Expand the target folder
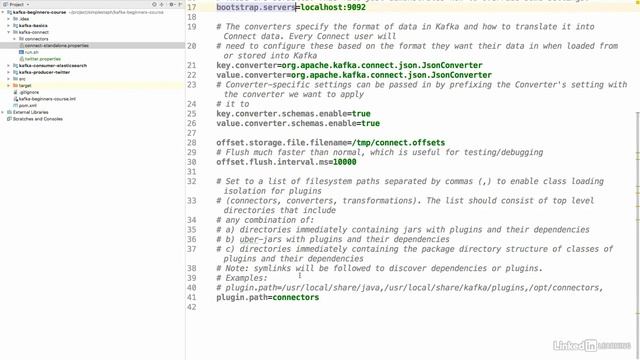 9,85
